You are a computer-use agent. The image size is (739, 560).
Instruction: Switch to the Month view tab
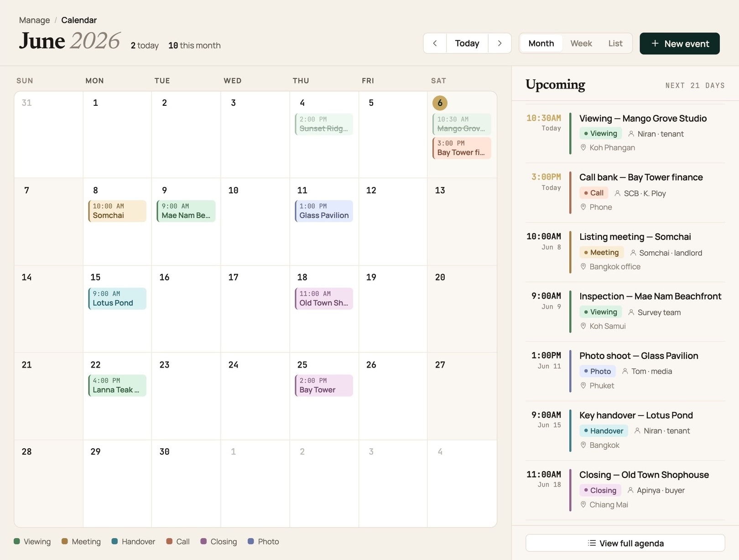(x=541, y=43)
